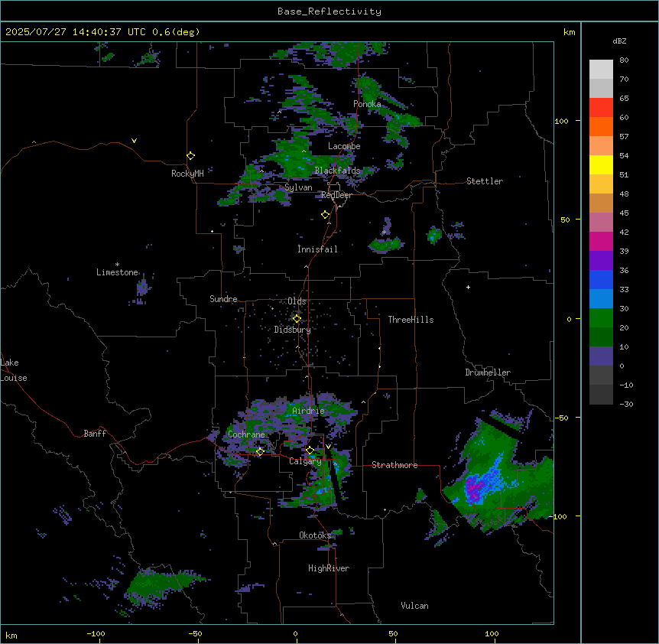The width and height of the screenshot is (659, 644).
Task: Click the Limestone label
Action: pyautogui.click(x=117, y=272)
